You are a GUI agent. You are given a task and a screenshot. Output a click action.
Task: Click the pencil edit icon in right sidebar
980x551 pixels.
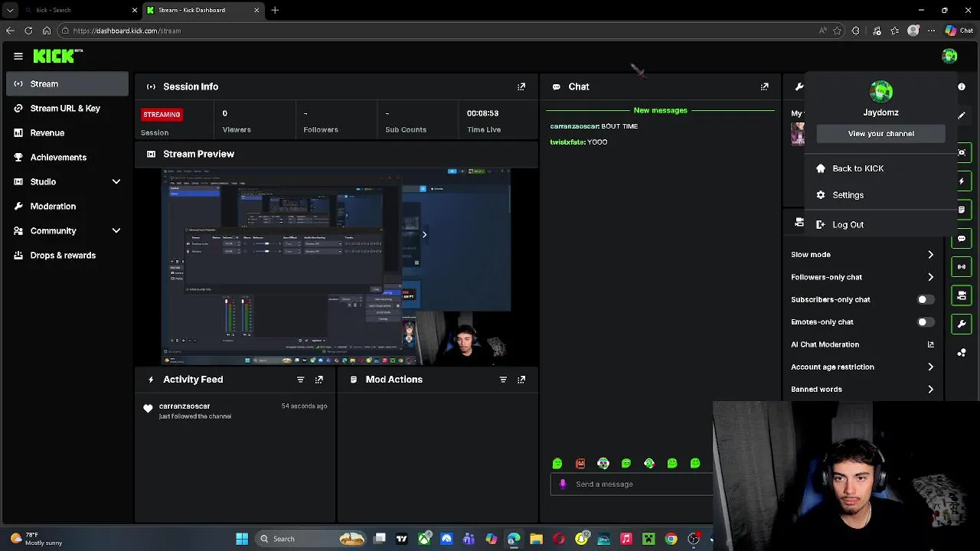click(x=962, y=116)
